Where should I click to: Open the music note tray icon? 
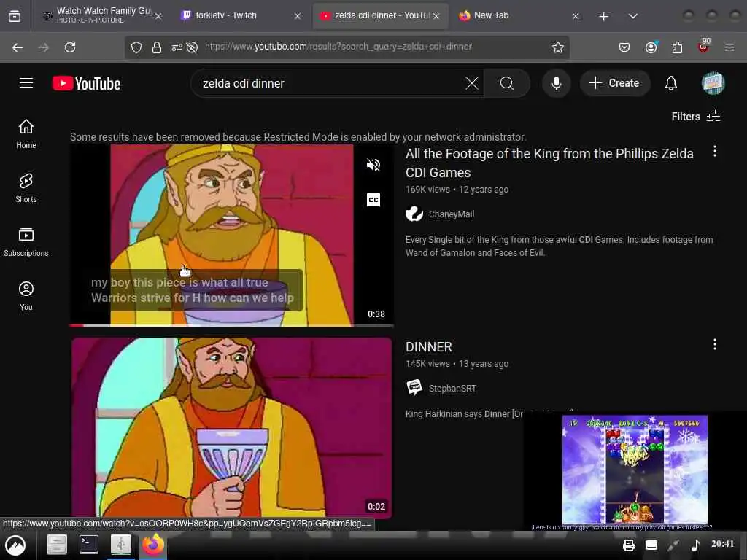tap(695, 545)
